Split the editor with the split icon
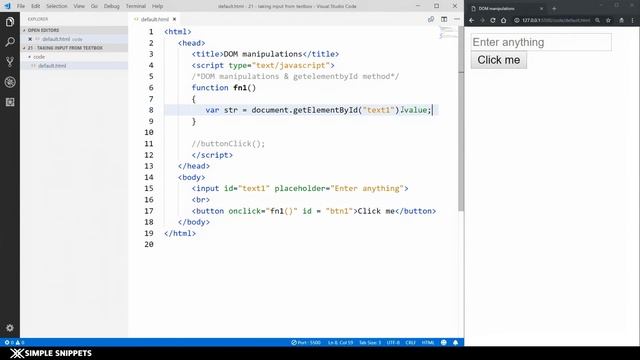The width and height of the screenshot is (640, 360). [x=444, y=19]
